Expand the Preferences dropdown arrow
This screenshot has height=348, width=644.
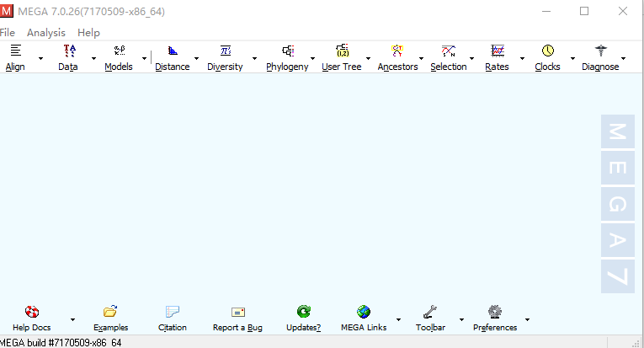click(527, 319)
